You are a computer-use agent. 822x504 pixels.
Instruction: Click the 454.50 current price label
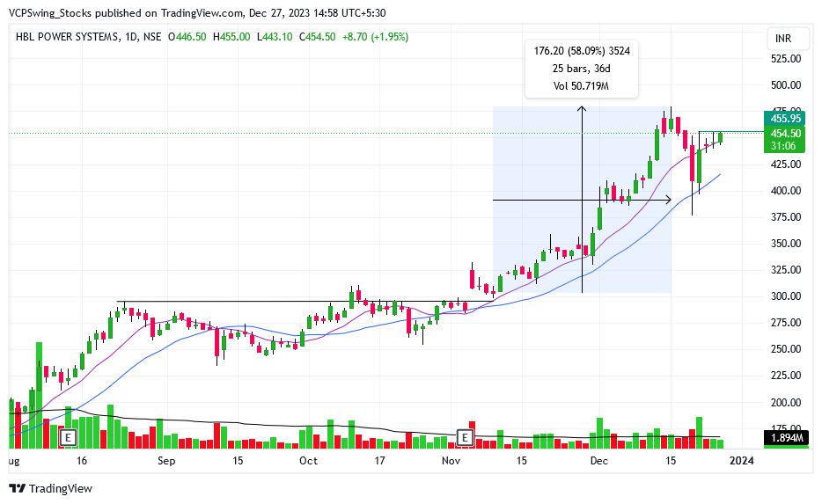785,134
